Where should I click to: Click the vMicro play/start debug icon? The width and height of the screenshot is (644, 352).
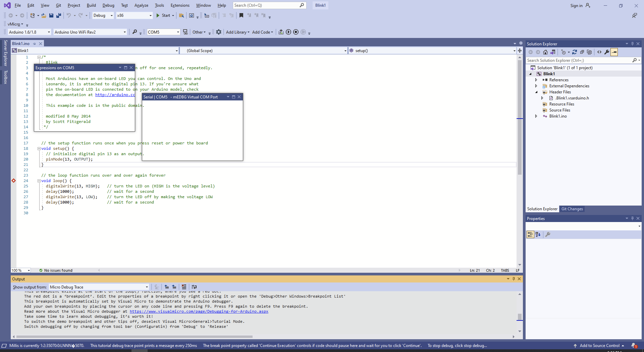pyautogui.click(x=288, y=32)
